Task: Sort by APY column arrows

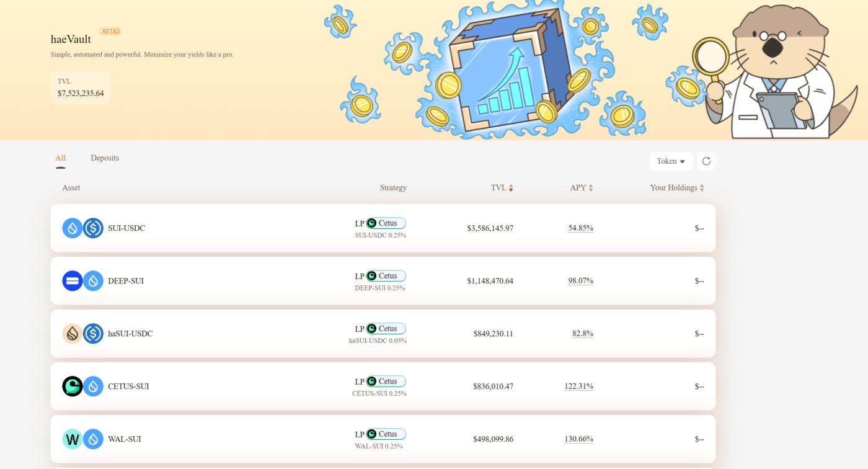Action: [590, 188]
